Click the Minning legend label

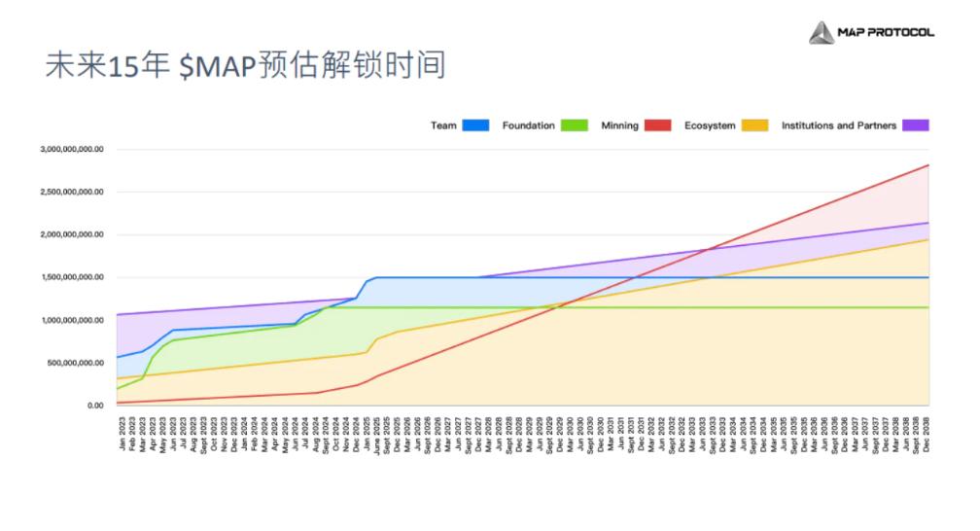coord(619,125)
